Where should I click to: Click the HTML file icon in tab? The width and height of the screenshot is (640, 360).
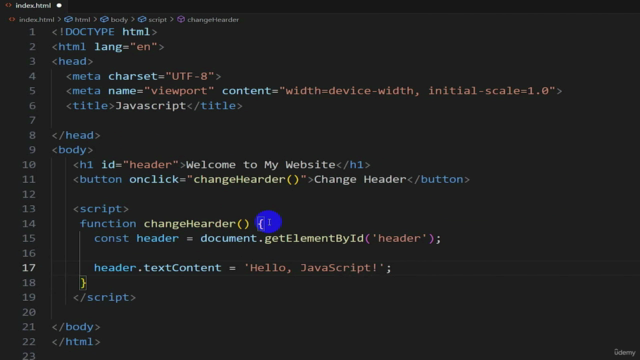[x=8, y=5]
